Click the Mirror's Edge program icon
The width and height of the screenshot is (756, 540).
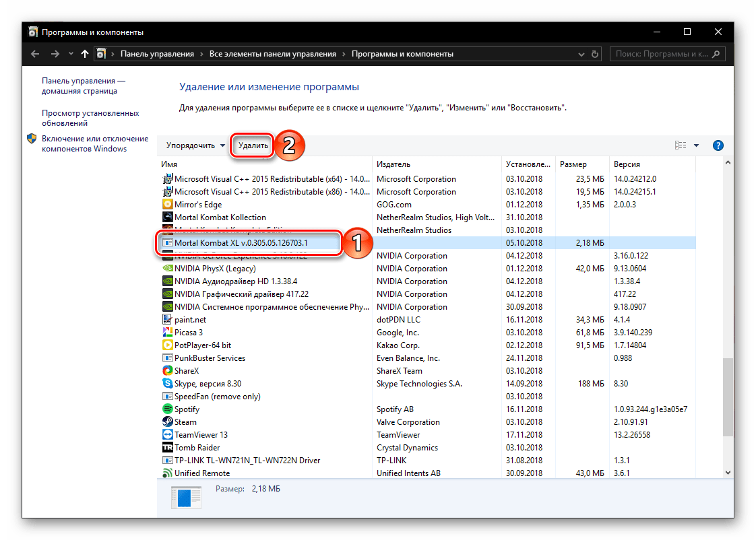[x=168, y=205]
